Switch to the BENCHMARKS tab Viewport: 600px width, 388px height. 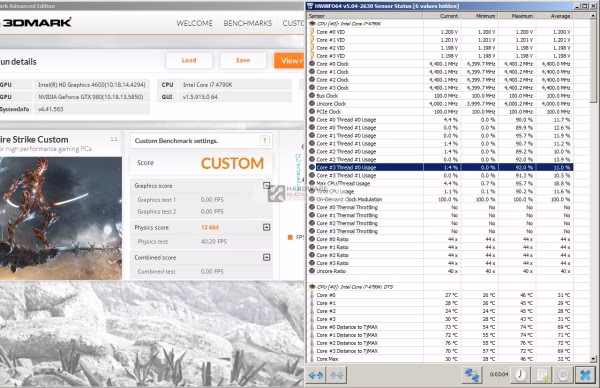[248, 23]
